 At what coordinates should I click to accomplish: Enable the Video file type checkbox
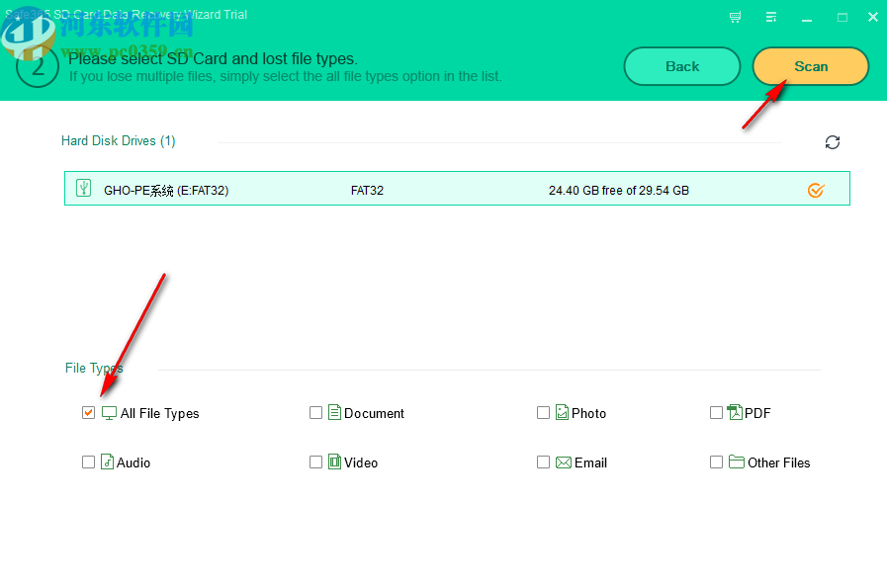click(315, 462)
